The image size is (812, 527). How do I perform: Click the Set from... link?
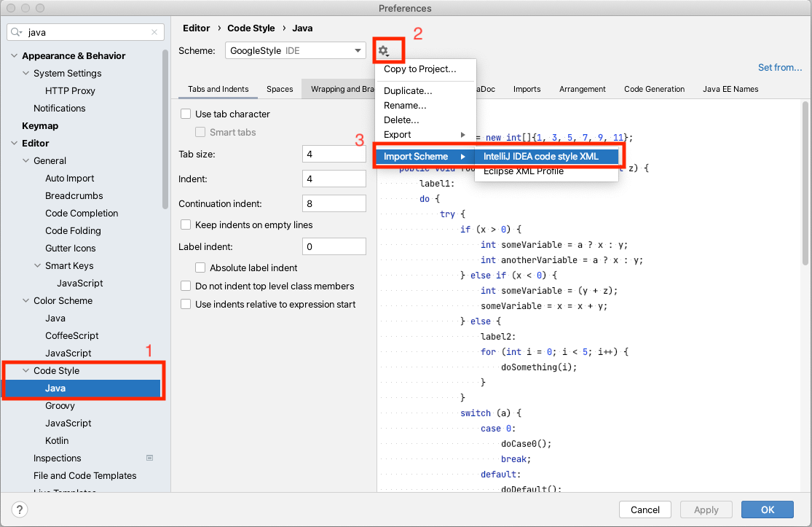(x=779, y=67)
